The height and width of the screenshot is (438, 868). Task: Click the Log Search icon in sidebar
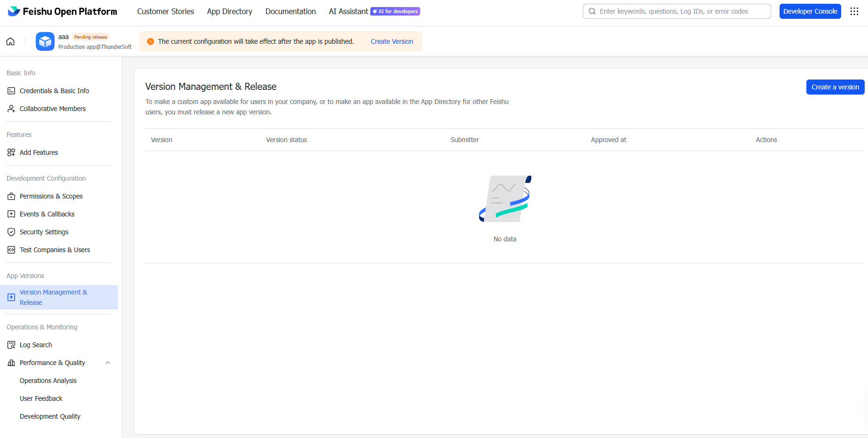[11, 345]
